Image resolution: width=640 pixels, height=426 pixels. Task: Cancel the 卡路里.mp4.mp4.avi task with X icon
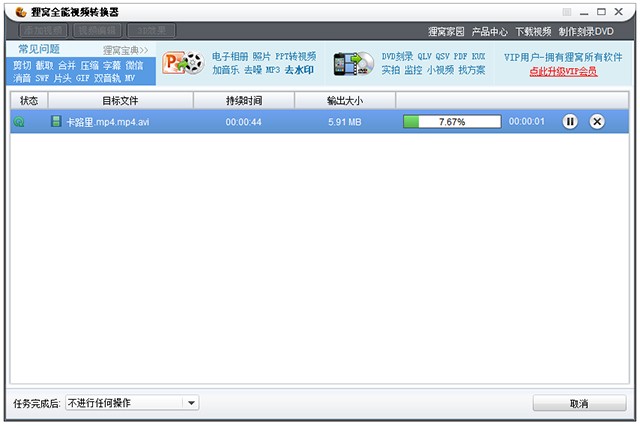click(x=597, y=121)
